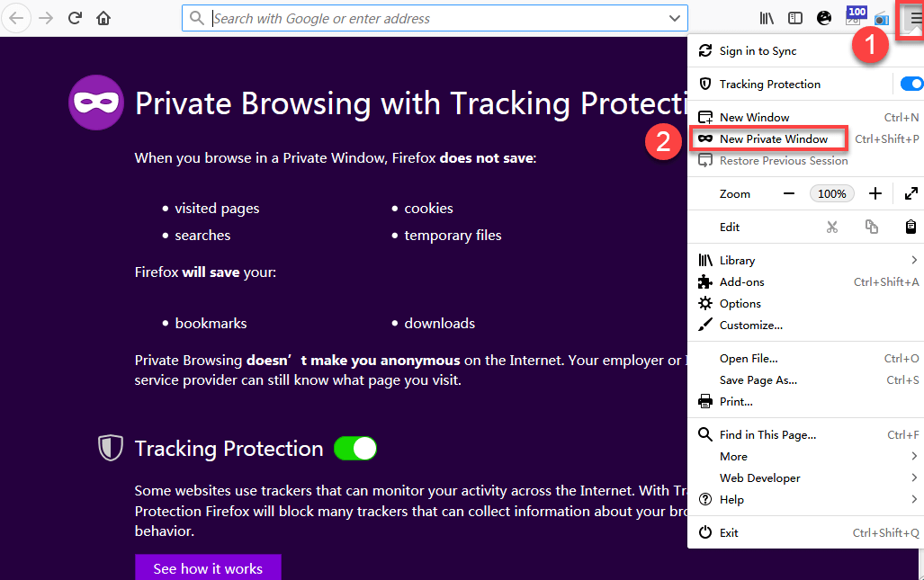Click the Copy icon in Edit row

click(871, 227)
